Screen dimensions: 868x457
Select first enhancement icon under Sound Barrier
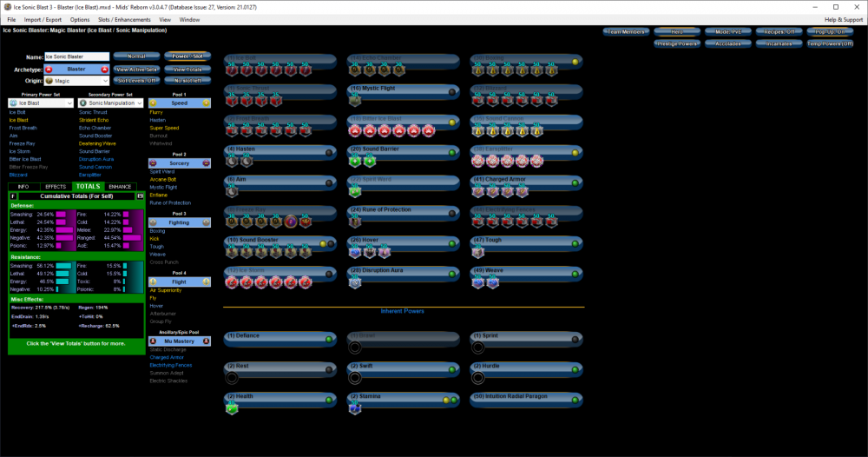(x=355, y=162)
